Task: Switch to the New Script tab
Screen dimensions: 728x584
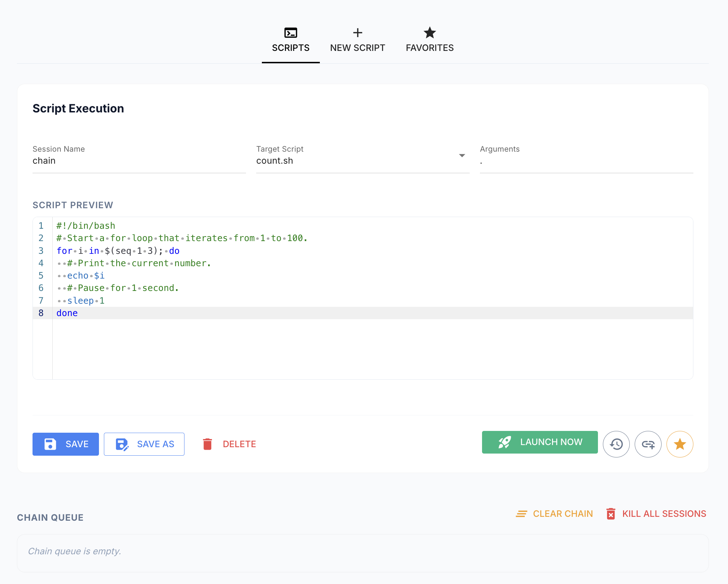Action: point(358,40)
